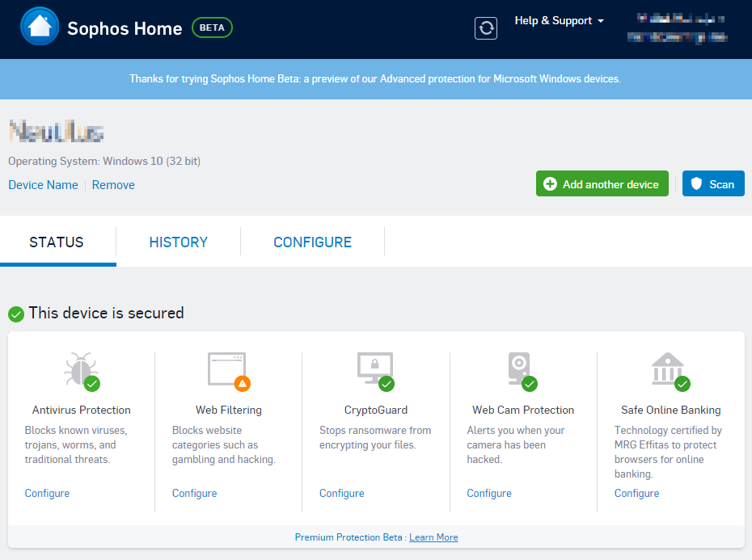Image resolution: width=752 pixels, height=560 pixels.
Task: Open the HISTORY tab
Action: click(x=179, y=242)
